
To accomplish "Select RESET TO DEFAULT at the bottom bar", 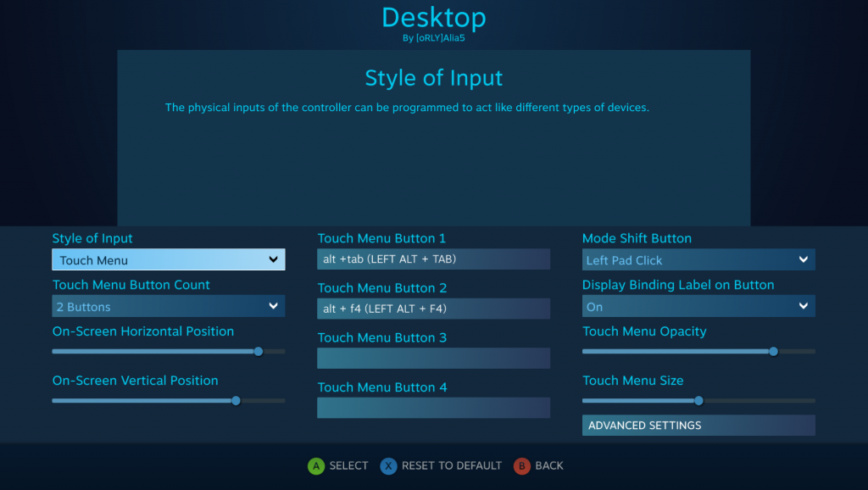I will click(441, 465).
